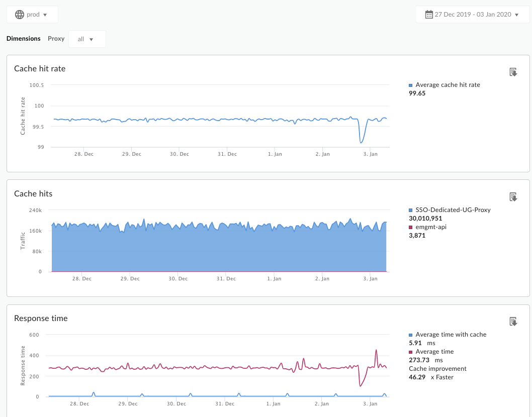Click the highest spike in Average time line
The width and height of the screenshot is (532, 417).
[x=376, y=350]
